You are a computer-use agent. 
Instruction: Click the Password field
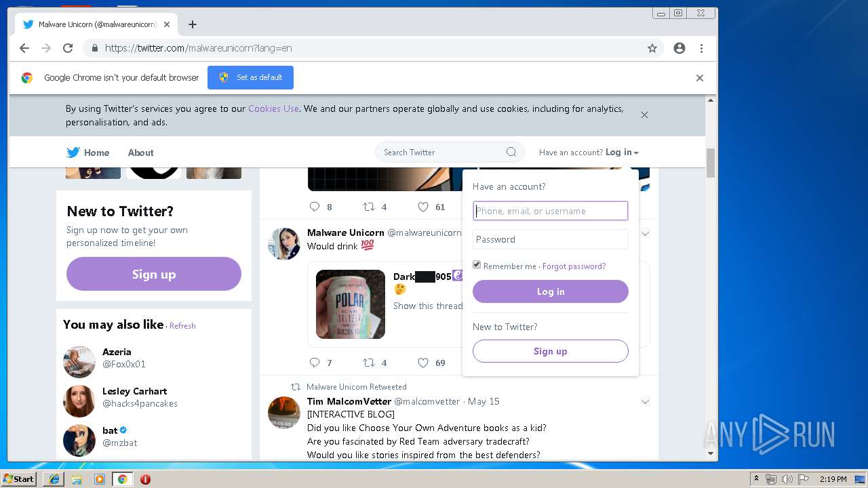pyautogui.click(x=551, y=239)
